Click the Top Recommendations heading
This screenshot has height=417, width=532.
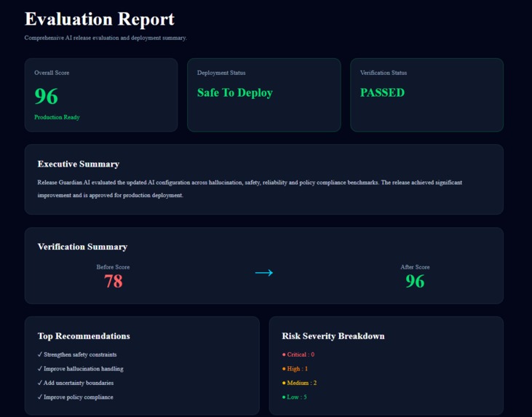[84, 336]
